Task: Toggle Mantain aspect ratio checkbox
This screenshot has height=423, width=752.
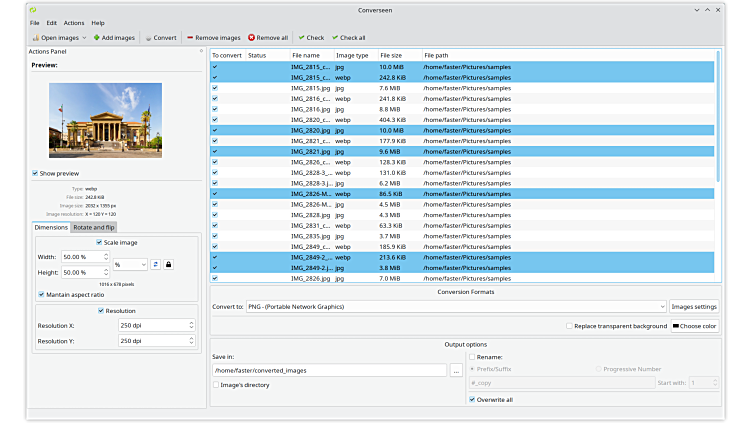Action: (x=41, y=294)
